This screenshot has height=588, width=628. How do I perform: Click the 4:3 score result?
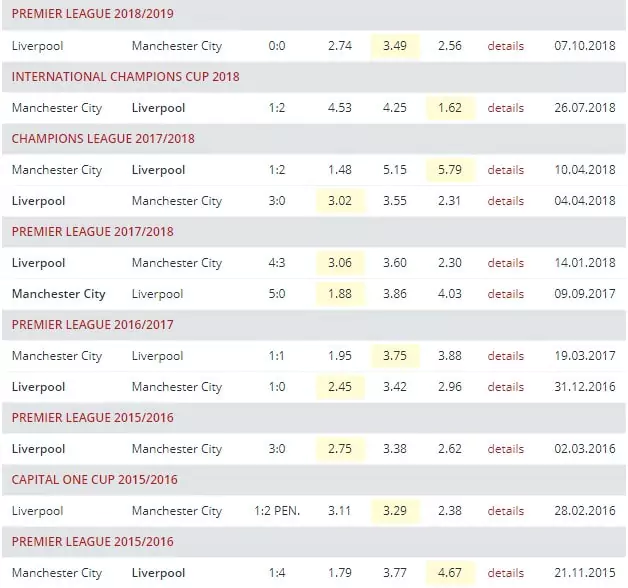(277, 263)
